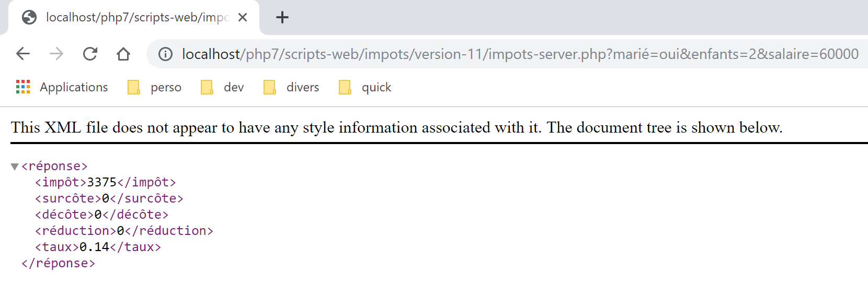Image resolution: width=868 pixels, height=284 pixels.
Task: Click the forward navigation arrow
Action: point(56,54)
